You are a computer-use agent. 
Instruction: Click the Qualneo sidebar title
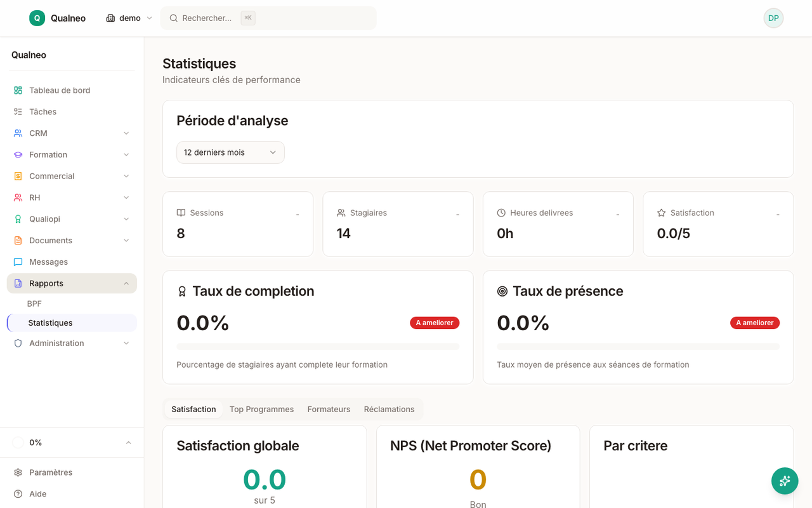pyautogui.click(x=29, y=55)
